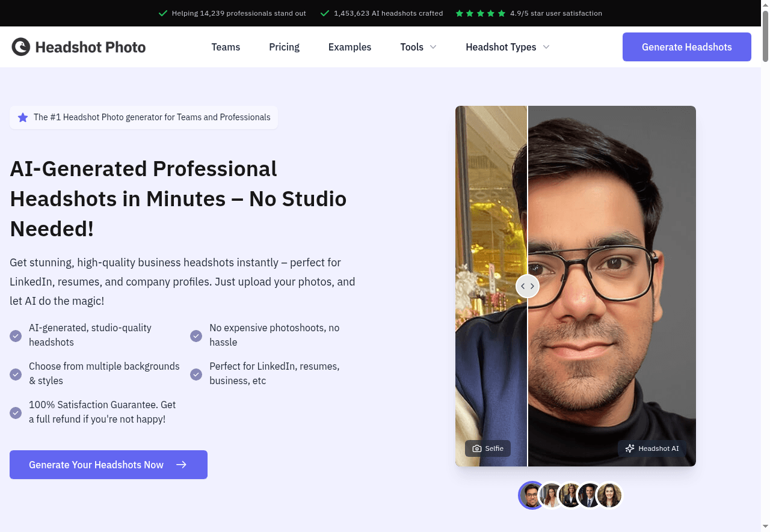
Task: Go to the Pricing page
Action: point(284,47)
